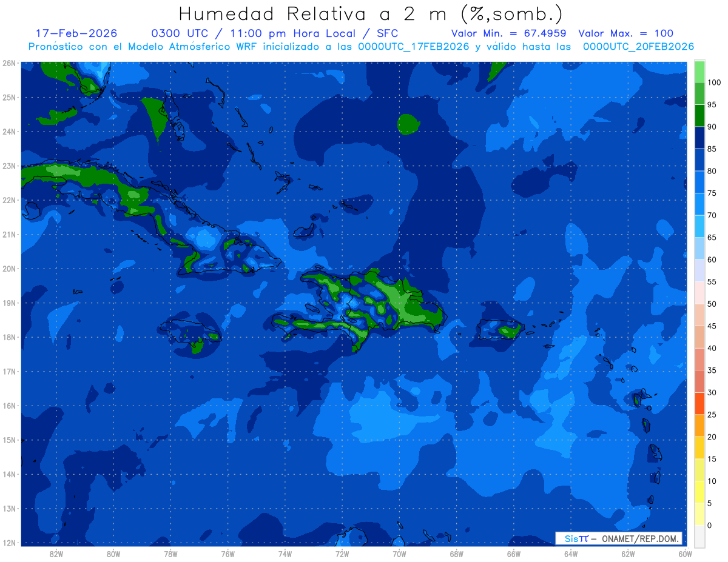Click the dark green colorbar segment between 90 and 95
The image size is (728, 562).
point(699,115)
